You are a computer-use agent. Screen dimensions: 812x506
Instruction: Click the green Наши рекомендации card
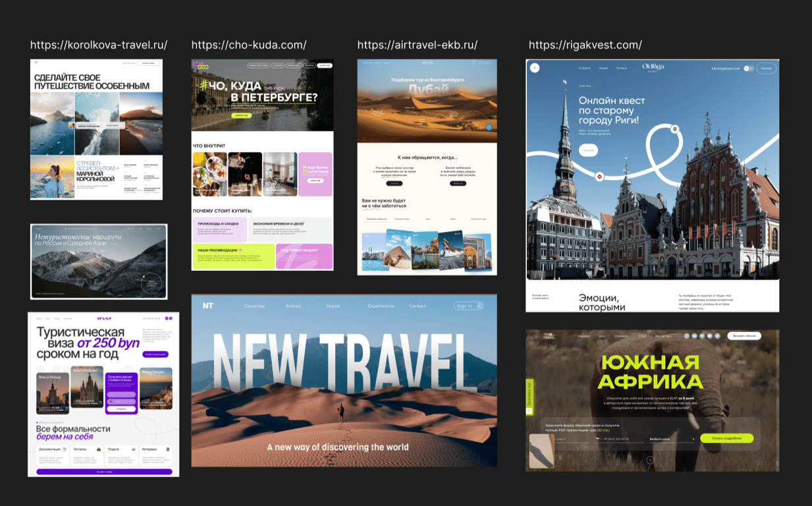[233, 256]
